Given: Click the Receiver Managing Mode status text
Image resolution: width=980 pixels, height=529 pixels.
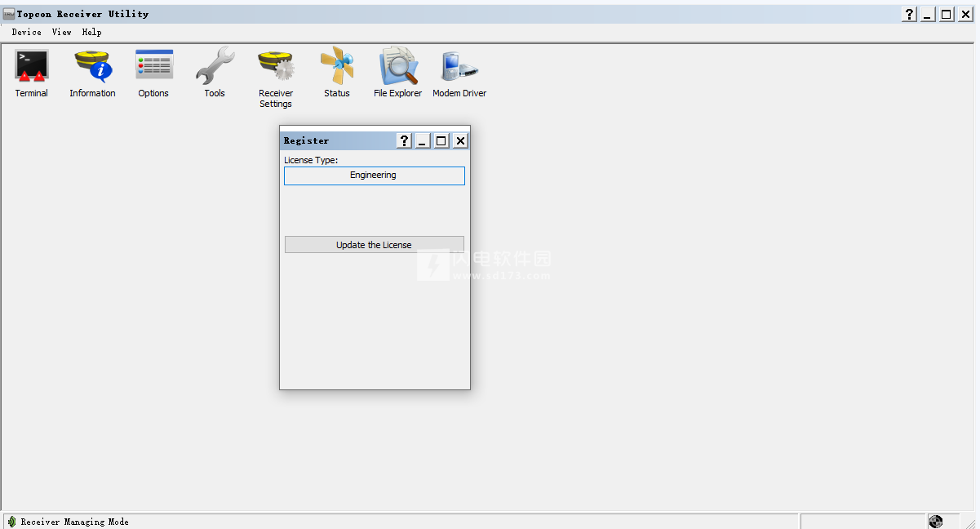Looking at the screenshot, I should tap(74, 522).
